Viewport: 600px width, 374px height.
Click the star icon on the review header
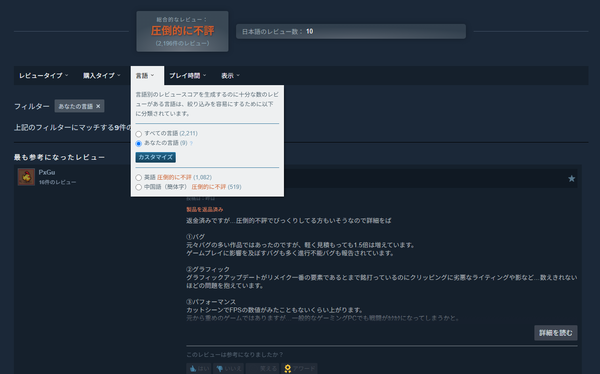(571, 179)
